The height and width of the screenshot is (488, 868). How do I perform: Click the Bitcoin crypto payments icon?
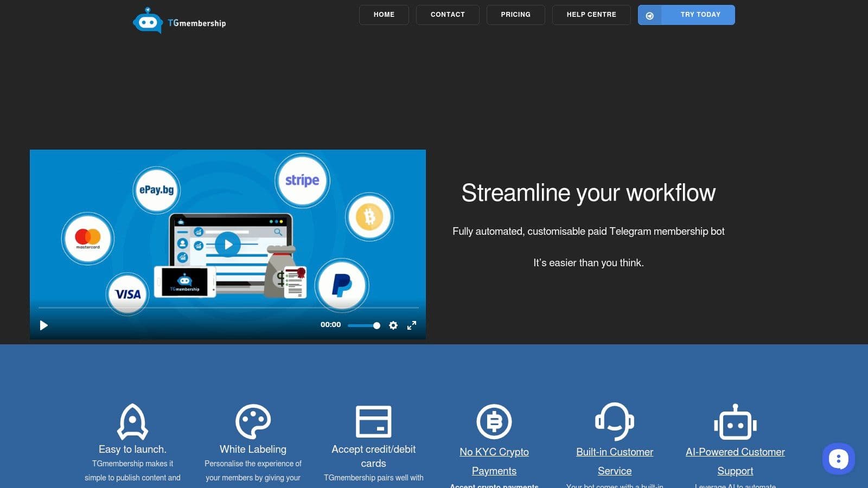pos(494,421)
